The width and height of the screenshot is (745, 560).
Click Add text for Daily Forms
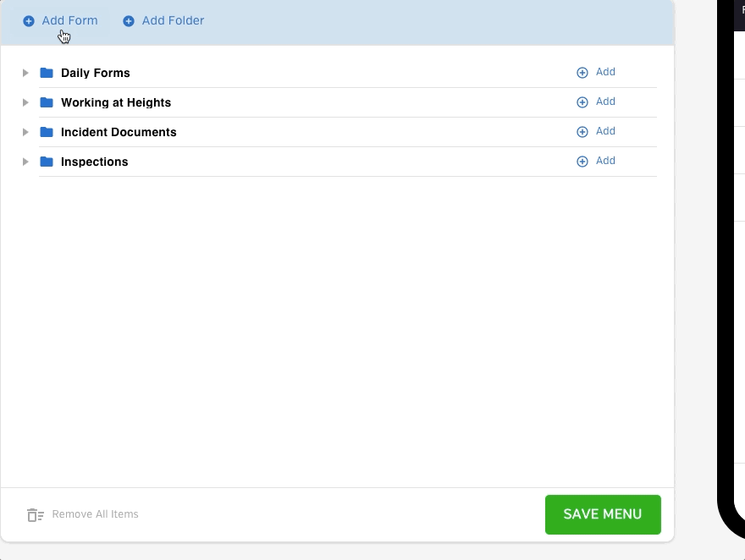point(606,72)
